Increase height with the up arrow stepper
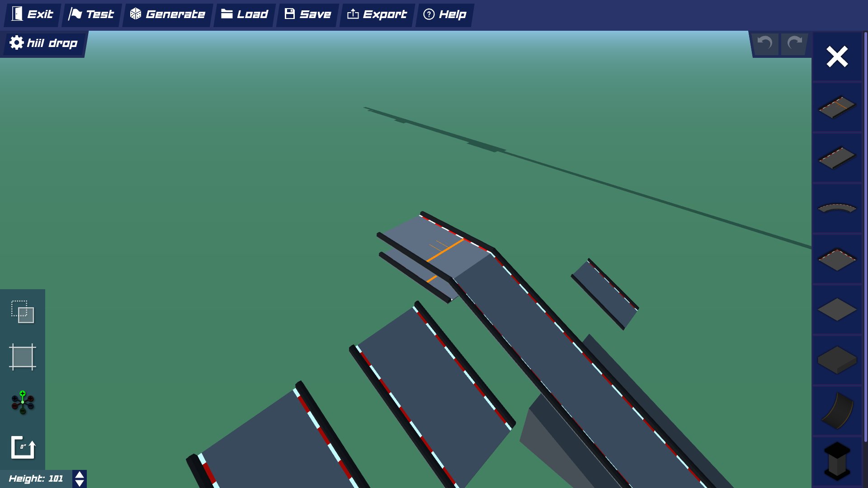This screenshot has width=868, height=488. tap(79, 474)
